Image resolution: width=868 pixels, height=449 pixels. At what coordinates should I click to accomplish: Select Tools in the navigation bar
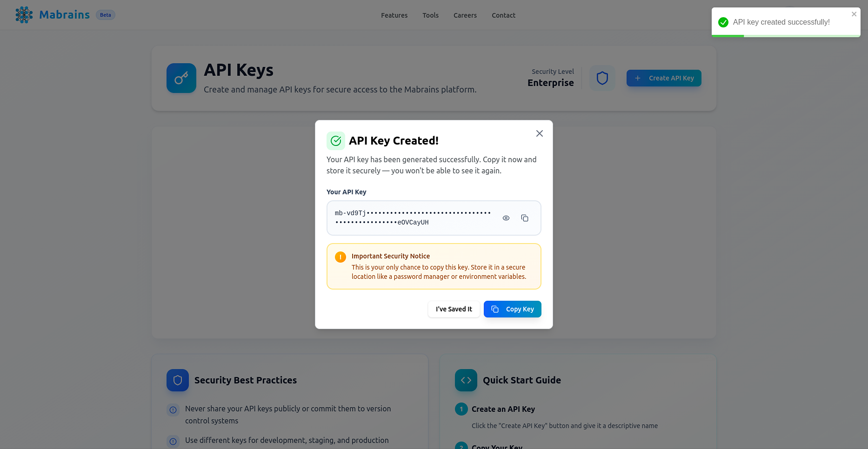click(x=430, y=15)
